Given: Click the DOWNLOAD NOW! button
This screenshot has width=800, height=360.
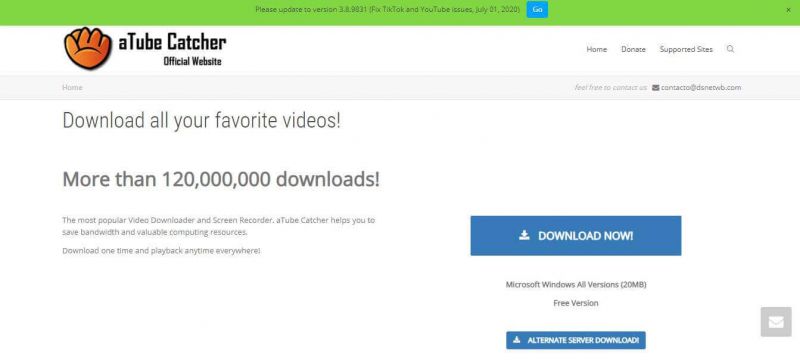Looking at the screenshot, I should 576,236.
